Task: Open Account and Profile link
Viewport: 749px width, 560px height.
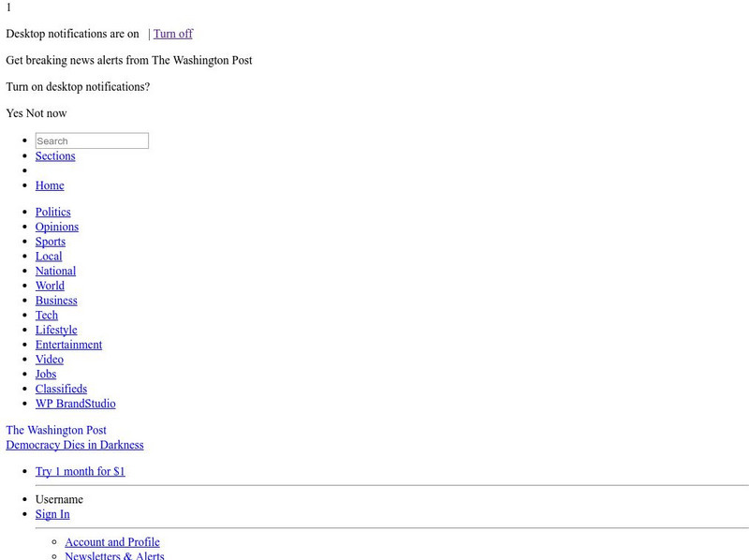Action: coord(112,542)
